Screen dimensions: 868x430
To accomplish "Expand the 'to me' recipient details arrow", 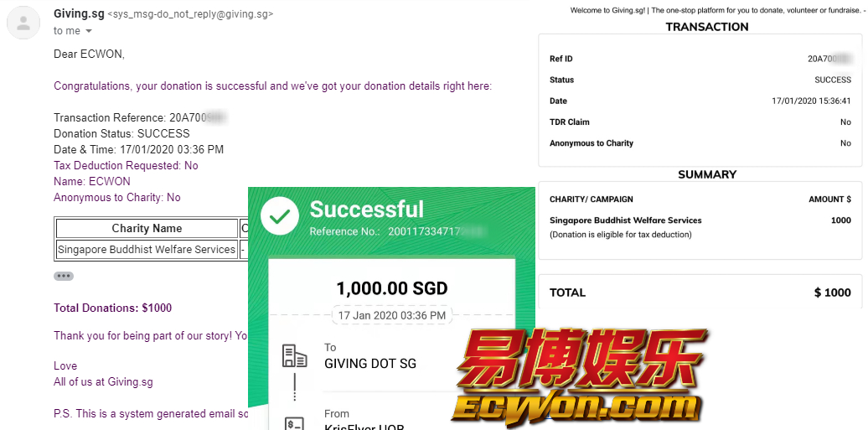I will 89,31.
